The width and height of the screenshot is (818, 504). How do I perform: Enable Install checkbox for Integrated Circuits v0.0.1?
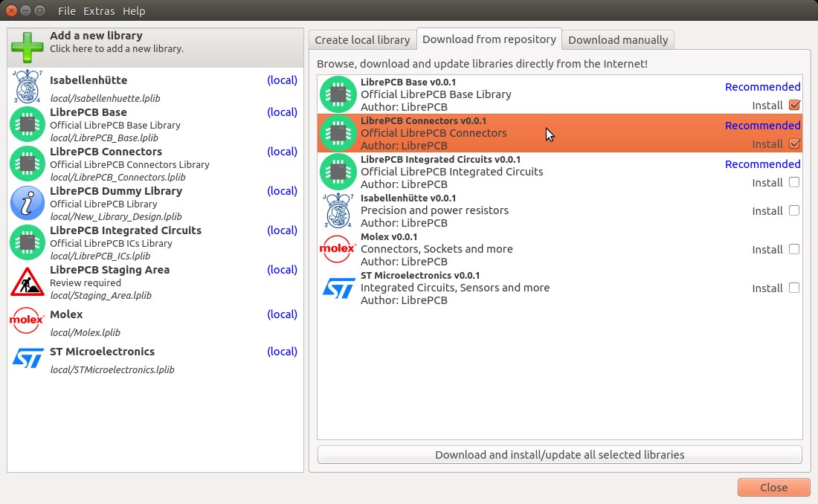(793, 182)
